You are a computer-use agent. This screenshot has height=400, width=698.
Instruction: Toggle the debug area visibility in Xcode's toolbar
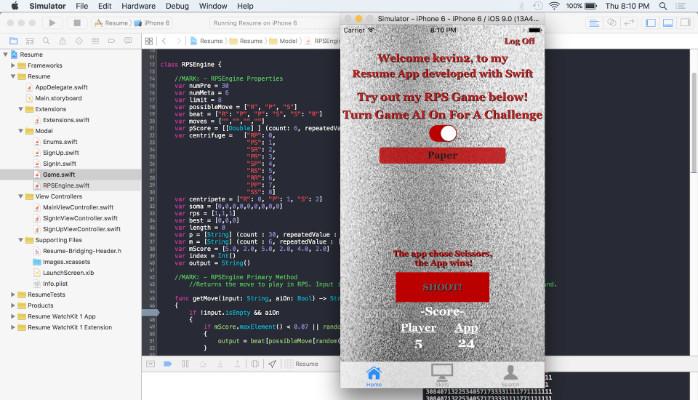[x=668, y=23]
